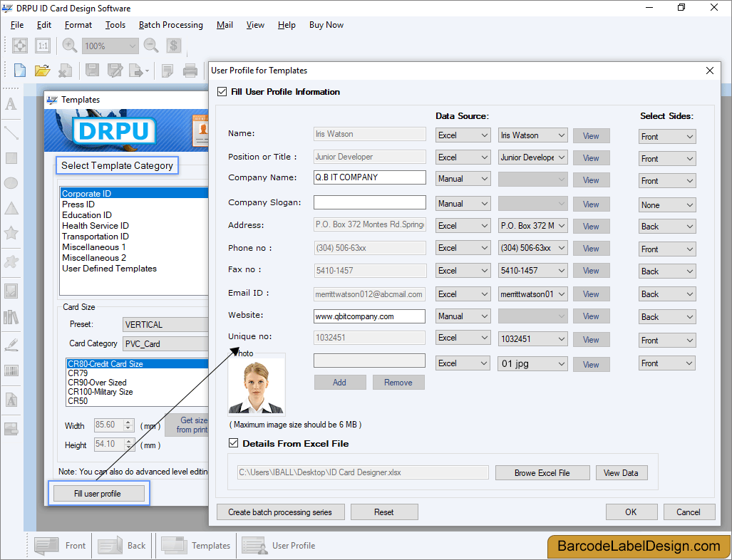Click the Save floppy disk icon
Image resolution: width=732 pixels, height=560 pixels.
pos(92,71)
